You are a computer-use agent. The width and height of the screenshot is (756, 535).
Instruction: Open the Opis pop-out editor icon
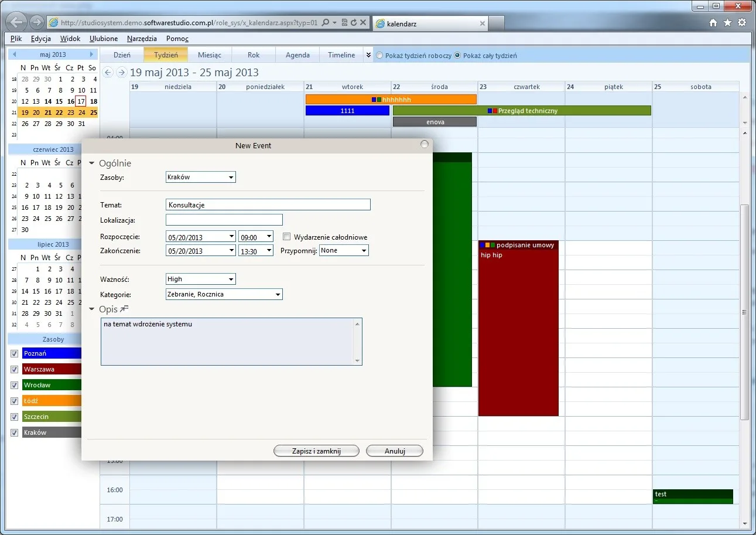(124, 309)
